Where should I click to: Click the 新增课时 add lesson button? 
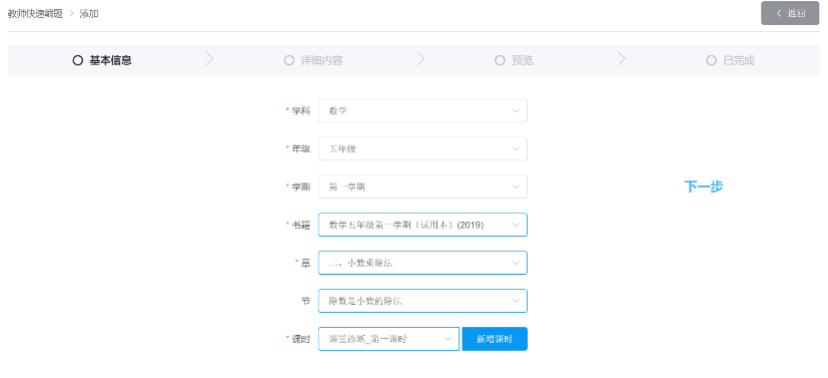point(495,339)
